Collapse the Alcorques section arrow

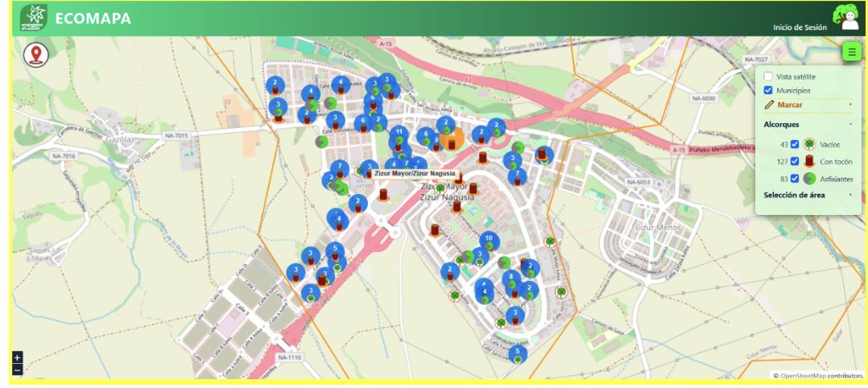click(850, 125)
